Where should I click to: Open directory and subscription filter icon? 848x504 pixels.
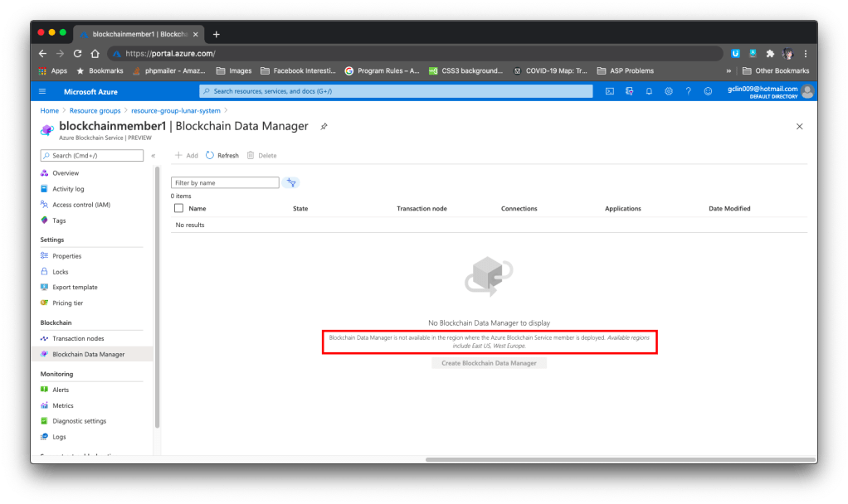pyautogui.click(x=629, y=91)
